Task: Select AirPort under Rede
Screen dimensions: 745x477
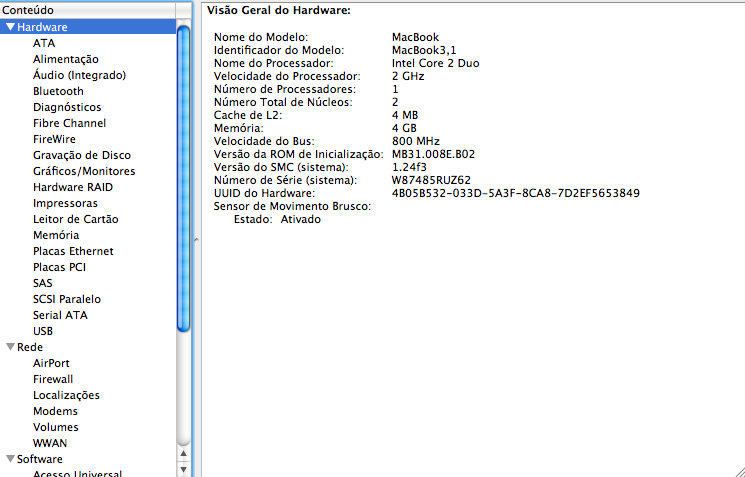Action: [x=51, y=363]
